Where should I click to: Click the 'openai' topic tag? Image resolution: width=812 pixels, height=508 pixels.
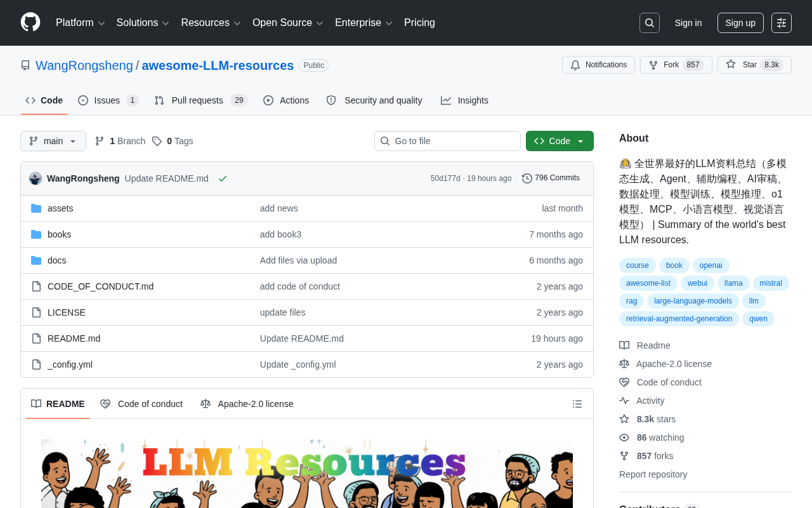tap(711, 265)
